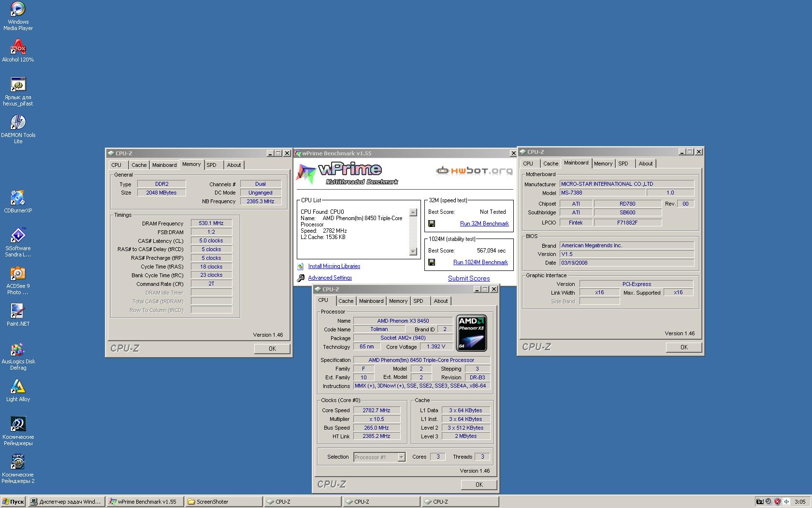Click the Core Speed 2782.7 MHz value
The width and height of the screenshot is (812, 508).
(x=377, y=410)
